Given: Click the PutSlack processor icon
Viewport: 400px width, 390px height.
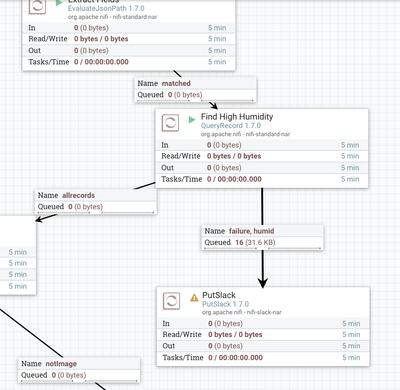Looking at the screenshot, I should [x=171, y=301].
